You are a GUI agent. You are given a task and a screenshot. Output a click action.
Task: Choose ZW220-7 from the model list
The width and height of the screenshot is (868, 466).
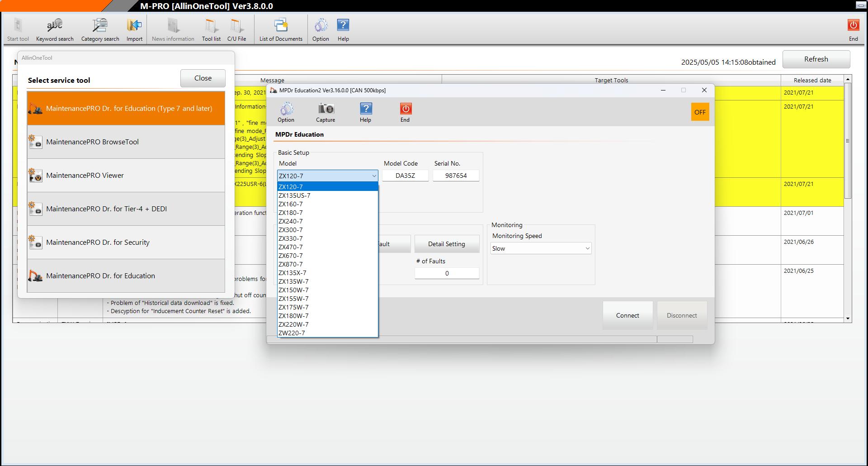[328, 333]
